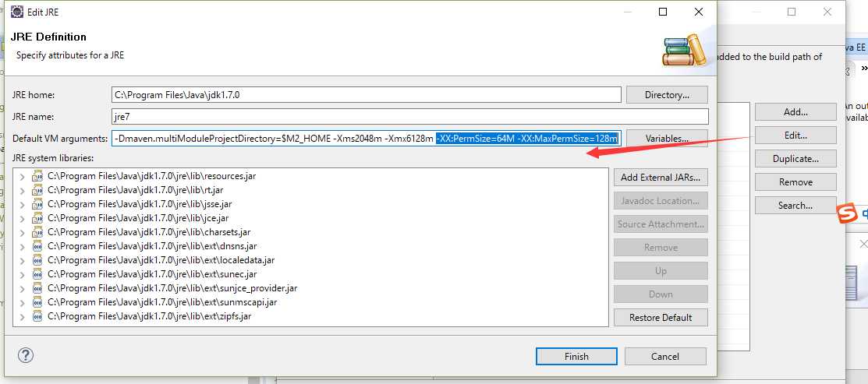Image resolution: width=868 pixels, height=384 pixels.
Task: Expand the zipfs.jar library node
Action: click(x=22, y=316)
